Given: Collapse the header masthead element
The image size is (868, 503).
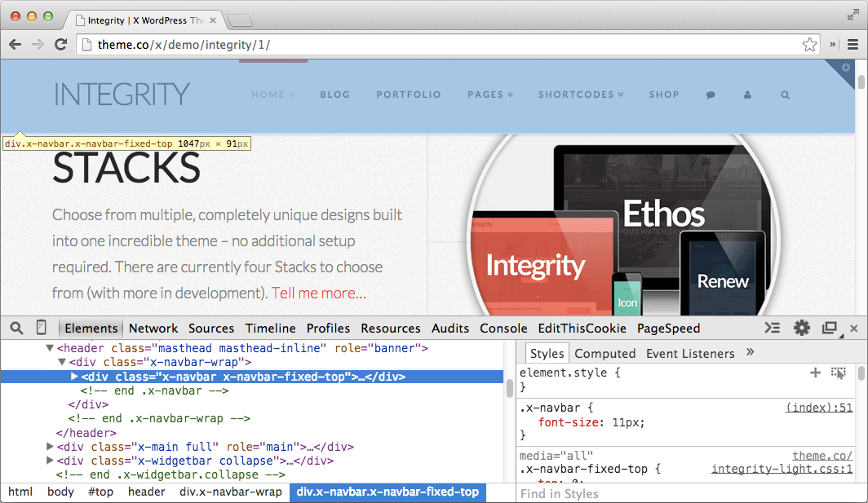Looking at the screenshot, I should [x=49, y=348].
